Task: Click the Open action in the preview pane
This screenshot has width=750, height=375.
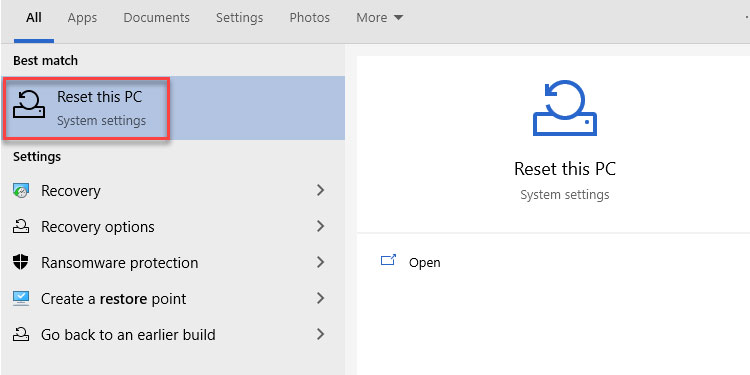Action: 424,263
